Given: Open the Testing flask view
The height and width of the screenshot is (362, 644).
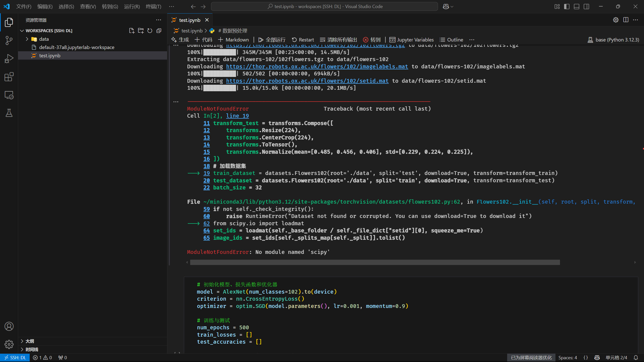Looking at the screenshot, I should pos(9,113).
